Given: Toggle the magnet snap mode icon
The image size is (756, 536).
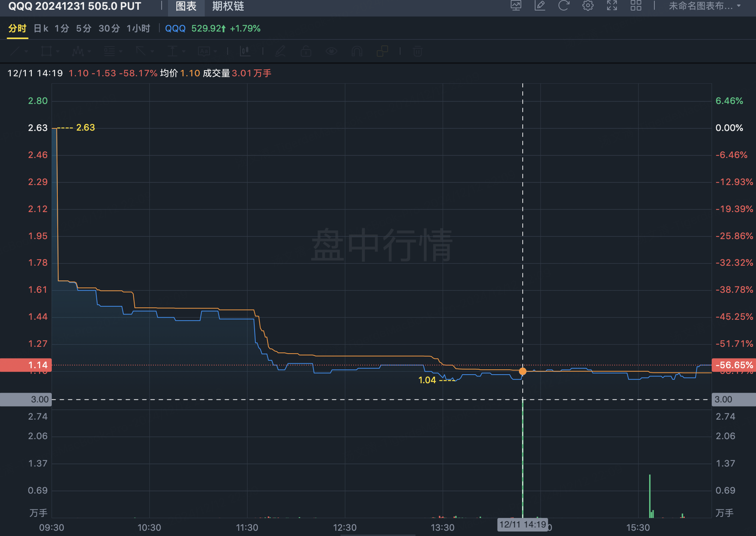Looking at the screenshot, I should coord(357,51).
